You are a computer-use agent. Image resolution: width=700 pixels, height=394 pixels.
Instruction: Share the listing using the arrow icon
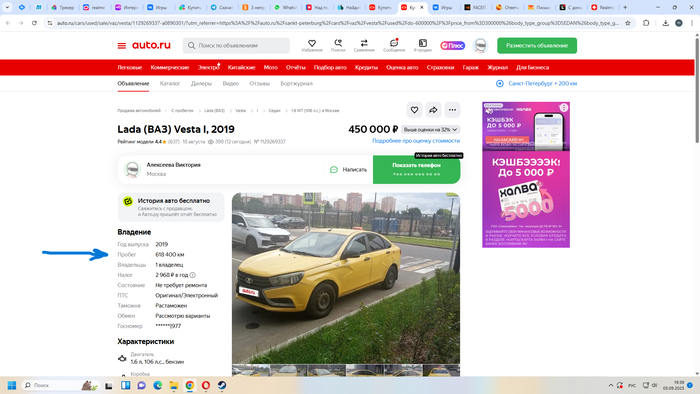point(433,110)
